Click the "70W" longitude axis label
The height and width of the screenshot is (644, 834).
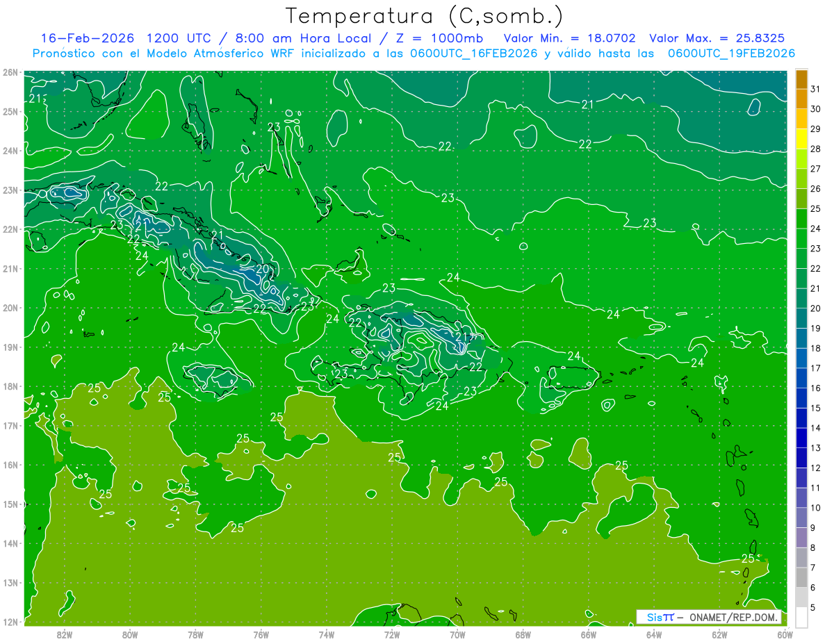[x=457, y=635]
